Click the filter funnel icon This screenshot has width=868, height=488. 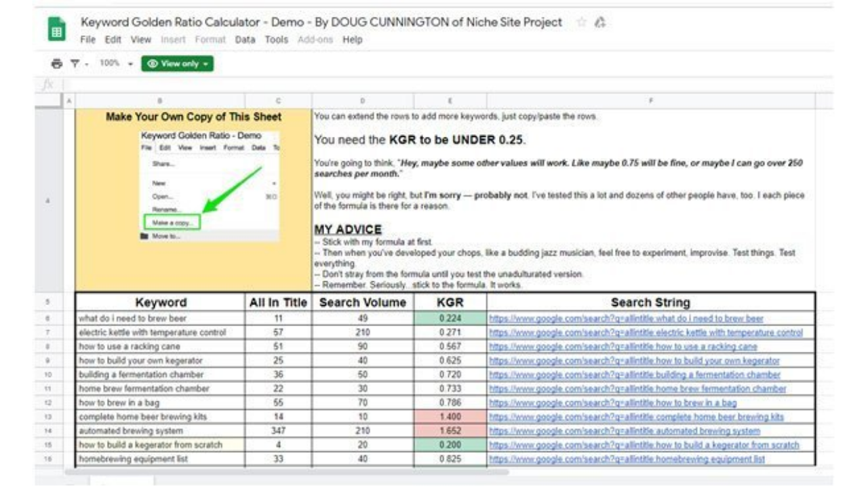76,64
